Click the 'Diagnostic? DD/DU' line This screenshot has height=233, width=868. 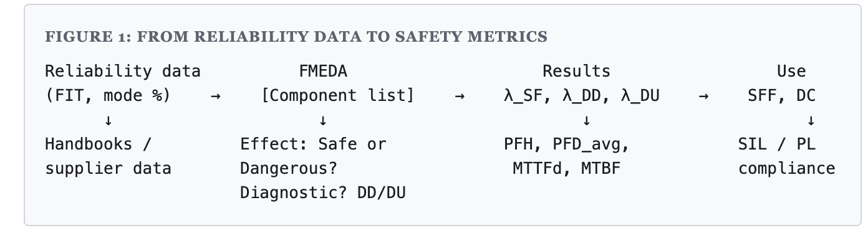[323, 193]
